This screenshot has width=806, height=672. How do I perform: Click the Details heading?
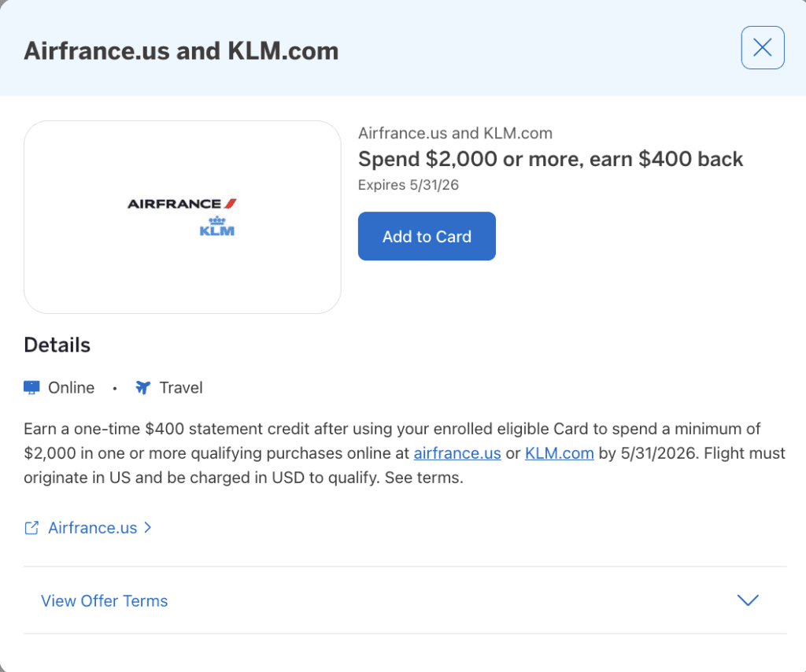coord(57,345)
